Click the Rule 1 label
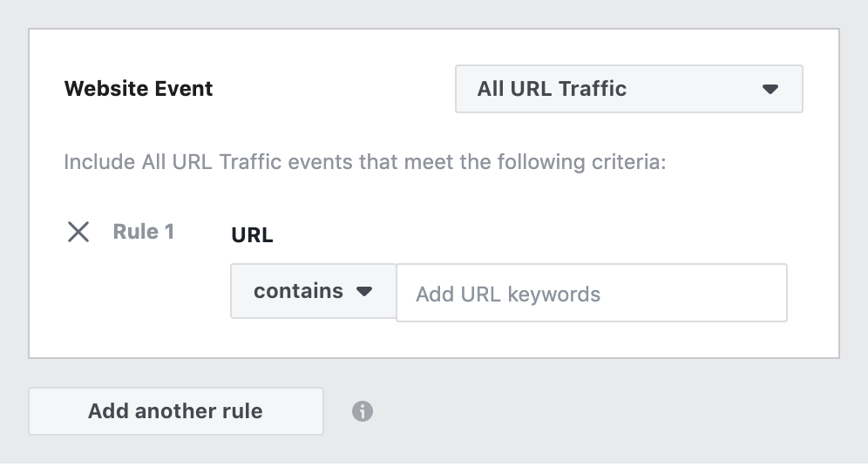 (144, 232)
